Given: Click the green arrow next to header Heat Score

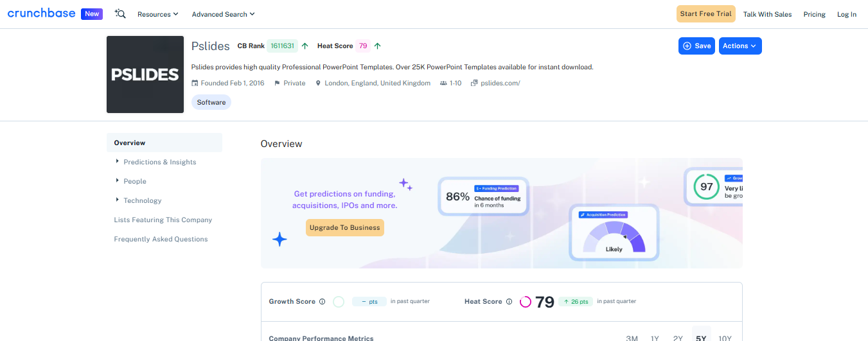Looking at the screenshot, I should coord(378,46).
